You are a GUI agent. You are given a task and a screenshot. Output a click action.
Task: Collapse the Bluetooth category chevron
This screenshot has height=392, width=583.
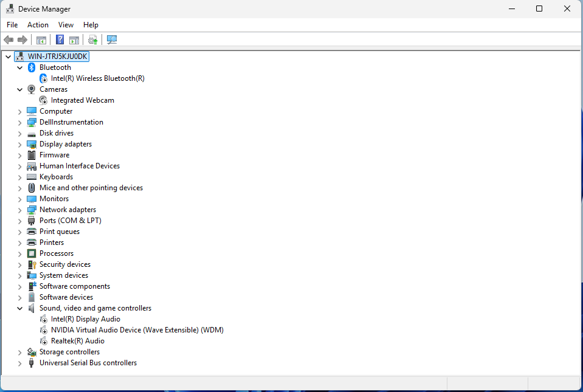pyautogui.click(x=19, y=67)
